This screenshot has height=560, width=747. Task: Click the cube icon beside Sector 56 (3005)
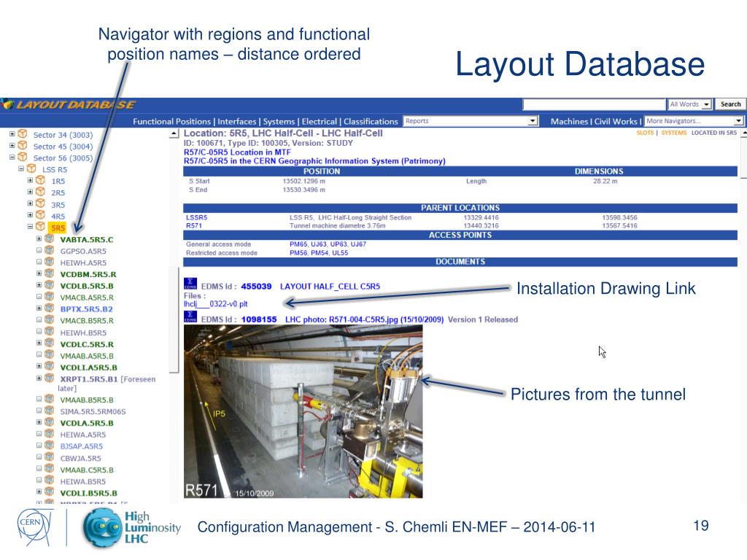click(22, 157)
